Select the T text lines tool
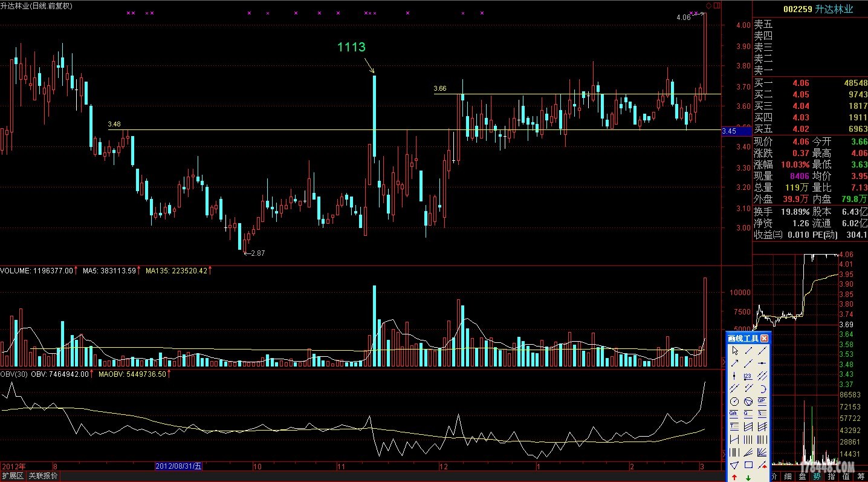This screenshot has width=868, height=482. (734, 426)
